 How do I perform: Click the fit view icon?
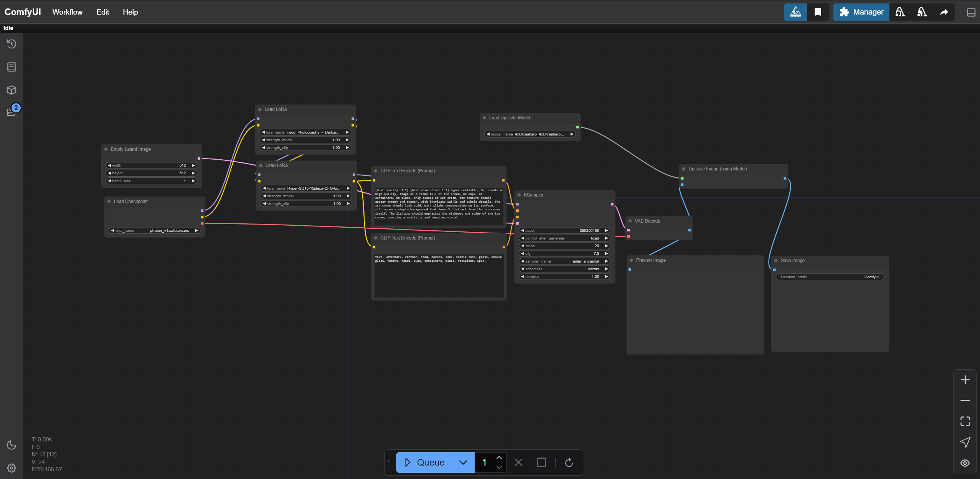(x=965, y=421)
